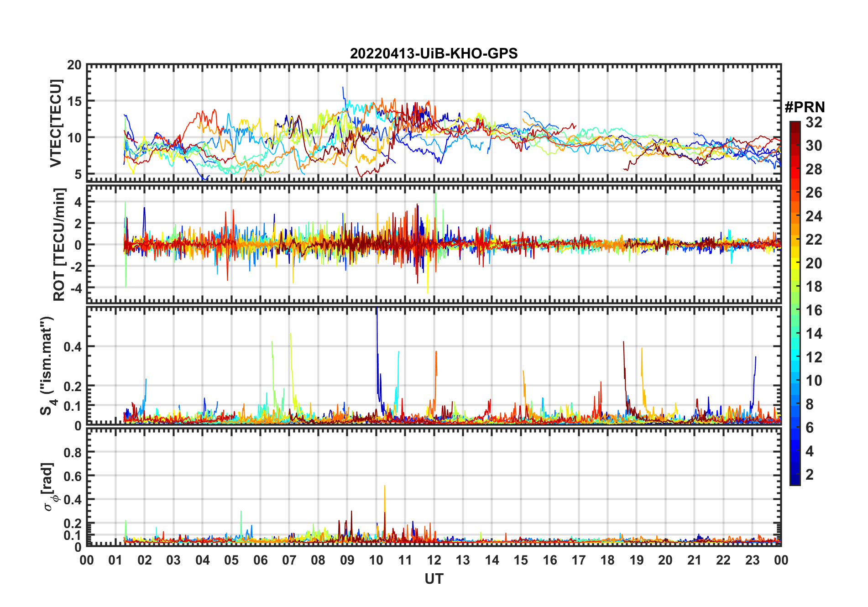868x607 pixels.
Task: Select the VTEC[TECU] y-axis label
Action: pyautogui.click(x=56, y=123)
